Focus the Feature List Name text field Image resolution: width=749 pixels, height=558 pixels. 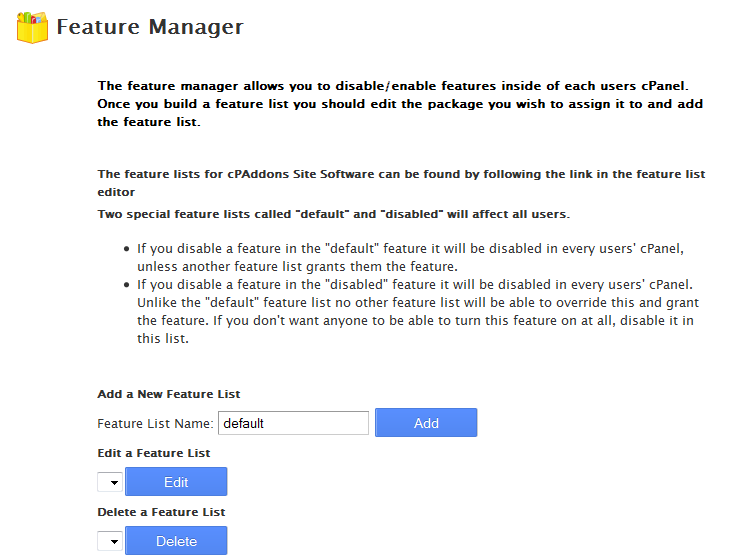pos(293,423)
